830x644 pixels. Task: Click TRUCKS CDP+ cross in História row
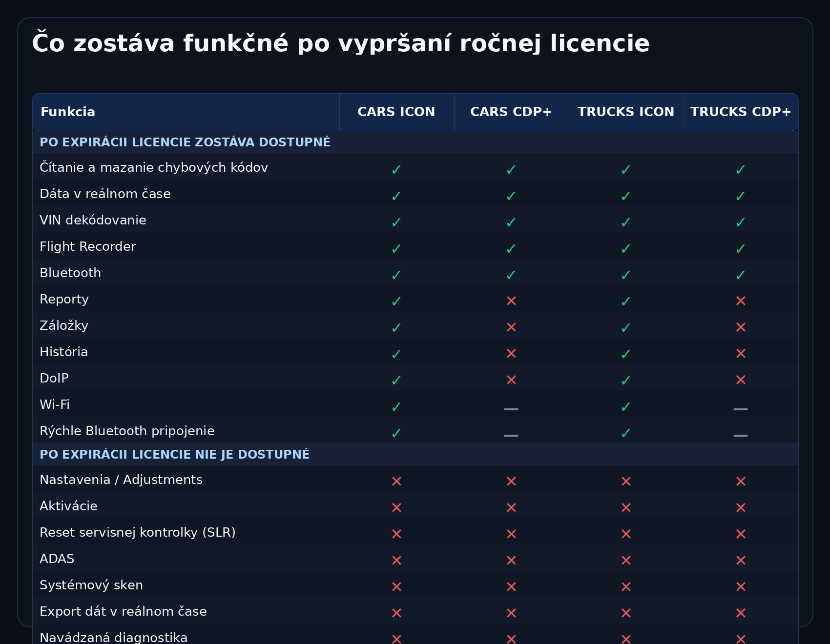tap(740, 354)
